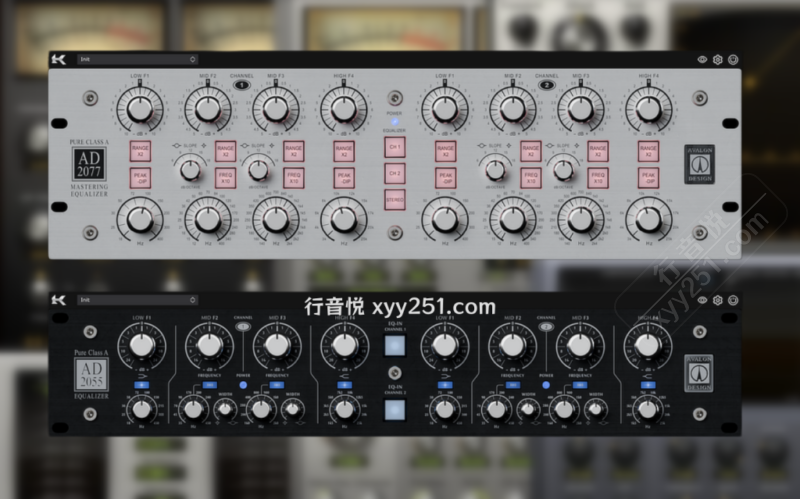Screen dimensions: 800x499
Task: Toggle RANGE X2 for channel 1 LOW F1
Action: tap(140, 152)
